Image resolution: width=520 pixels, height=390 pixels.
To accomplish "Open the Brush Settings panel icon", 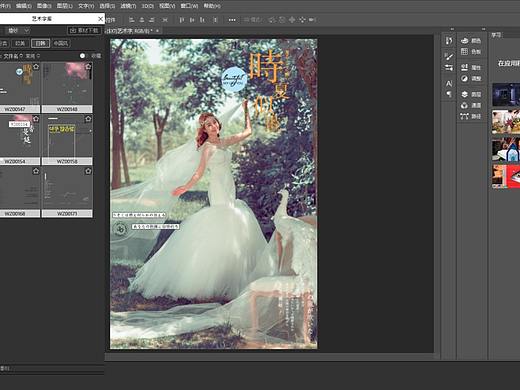I will tap(449, 68).
